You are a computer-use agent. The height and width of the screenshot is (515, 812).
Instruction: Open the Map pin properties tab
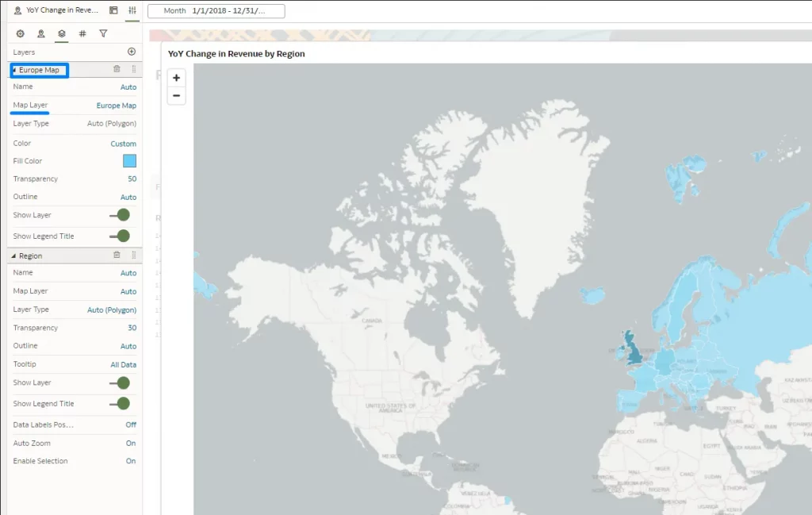tap(40, 34)
